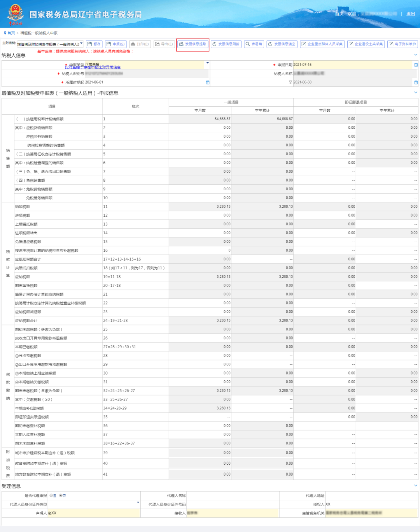Click the 进项税额转出 row label
The image size is (420, 532).
pos(26,233)
